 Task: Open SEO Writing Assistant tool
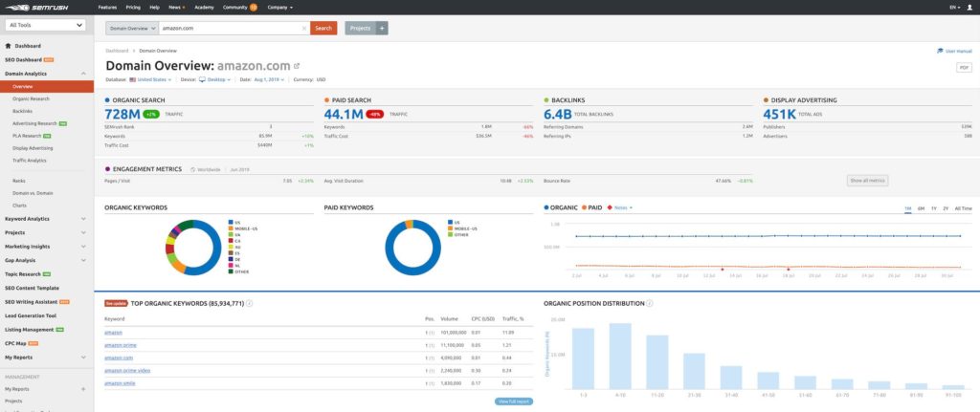click(32, 302)
